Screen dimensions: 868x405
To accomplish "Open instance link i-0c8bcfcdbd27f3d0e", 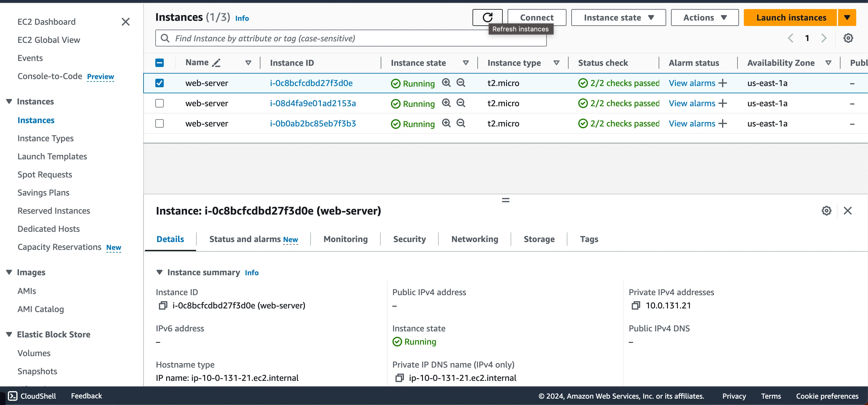I will click(x=311, y=83).
